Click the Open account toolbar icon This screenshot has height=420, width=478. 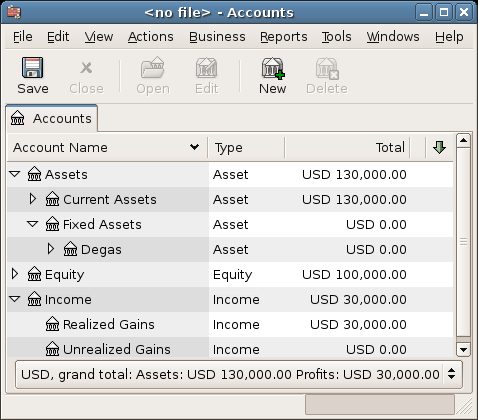pos(153,67)
